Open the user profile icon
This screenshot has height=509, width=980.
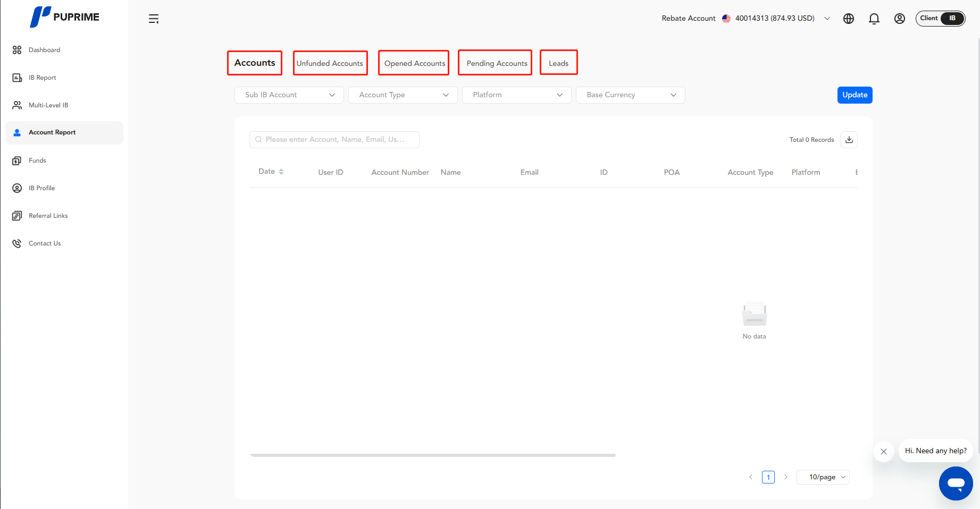(900, 18)
